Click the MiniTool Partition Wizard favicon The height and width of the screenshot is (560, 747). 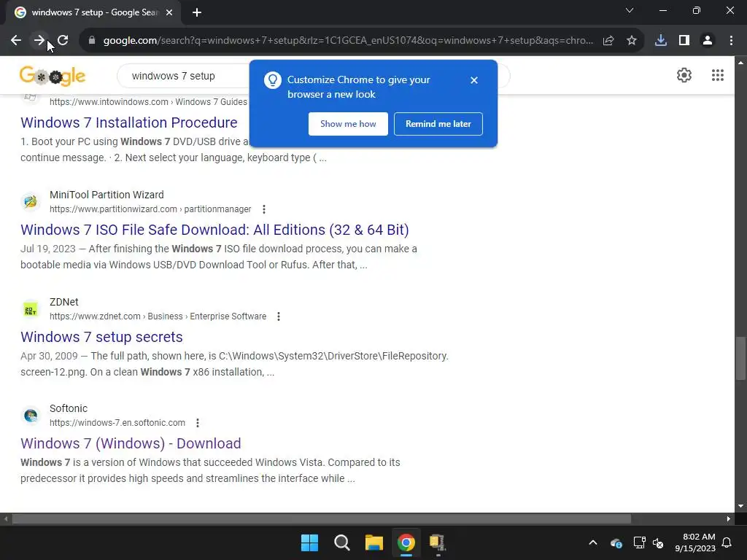(31, 202)
